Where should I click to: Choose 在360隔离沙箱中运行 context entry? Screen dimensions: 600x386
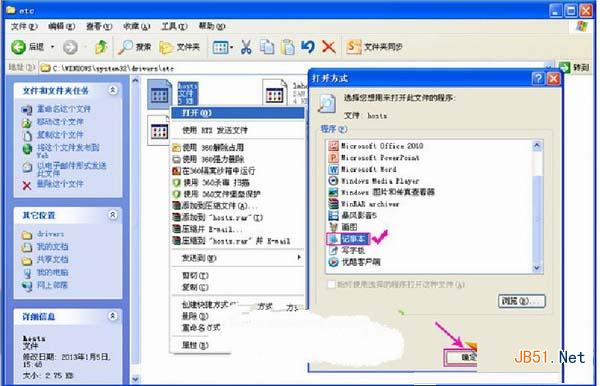tap(237, 171)
